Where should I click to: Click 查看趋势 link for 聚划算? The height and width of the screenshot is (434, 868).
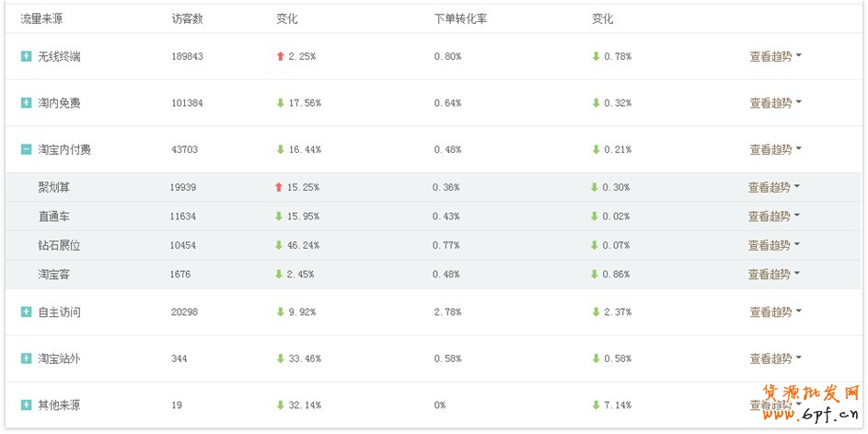[773, 187]
